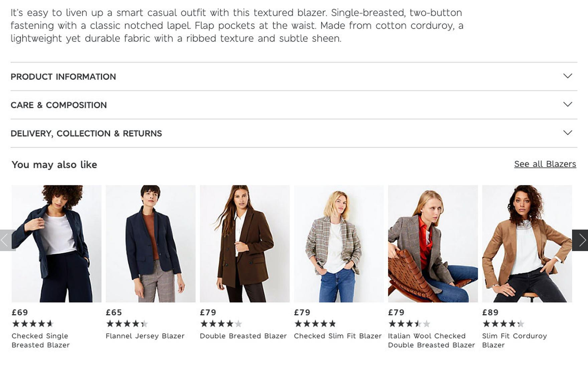View the Flannel Jersey Blazer photo
The image size is (588, 388).
151,244
